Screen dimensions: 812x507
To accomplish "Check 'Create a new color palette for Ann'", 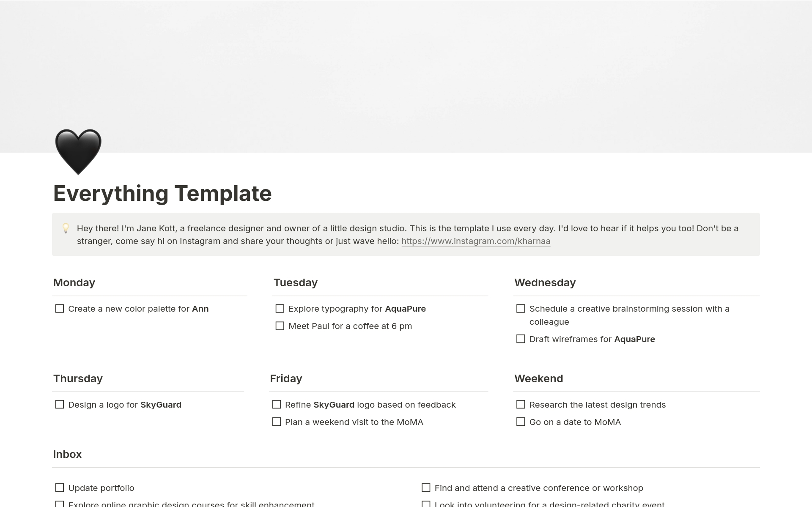I will coord(60,309).
